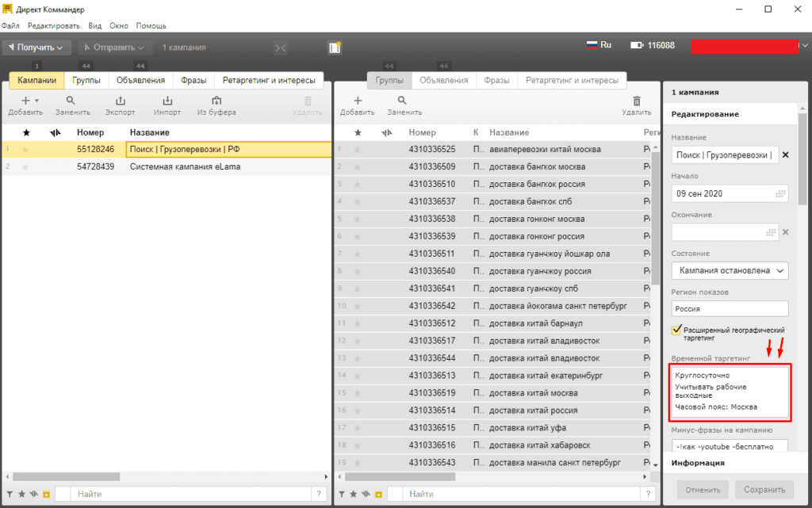Click Удалить trash icon in campaigns panel

308,101
